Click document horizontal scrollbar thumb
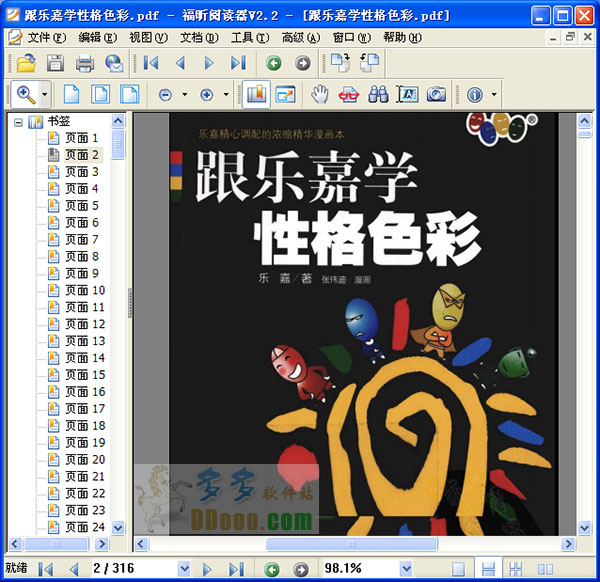600x582 pixels. (x=352, y=544)
